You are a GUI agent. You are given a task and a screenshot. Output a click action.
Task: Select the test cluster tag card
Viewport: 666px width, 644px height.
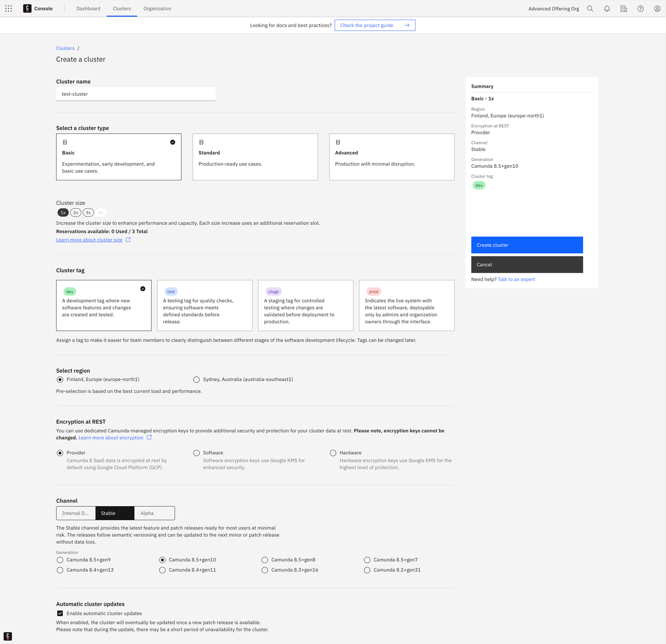205,305
